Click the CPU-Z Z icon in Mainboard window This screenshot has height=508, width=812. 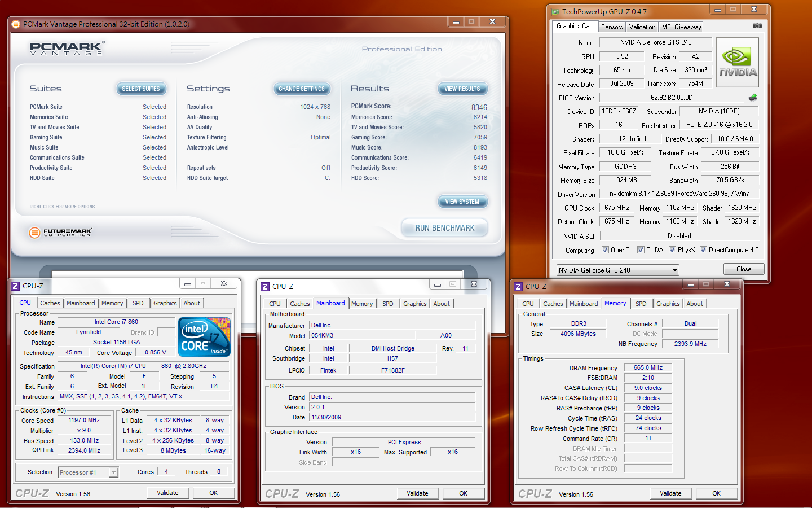pos(265,286)
